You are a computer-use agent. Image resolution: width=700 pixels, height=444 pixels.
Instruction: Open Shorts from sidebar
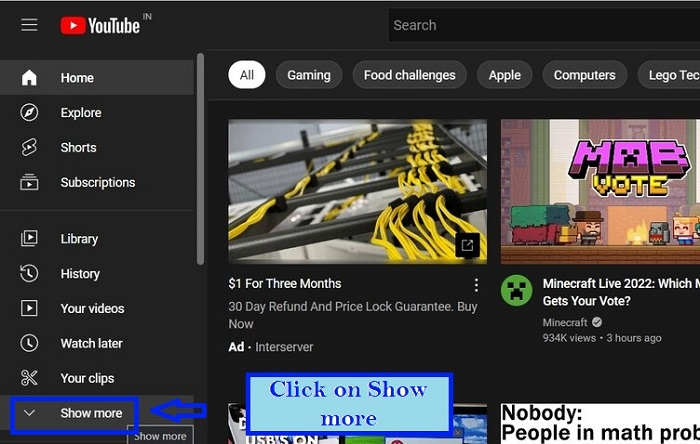coord(97,147)
